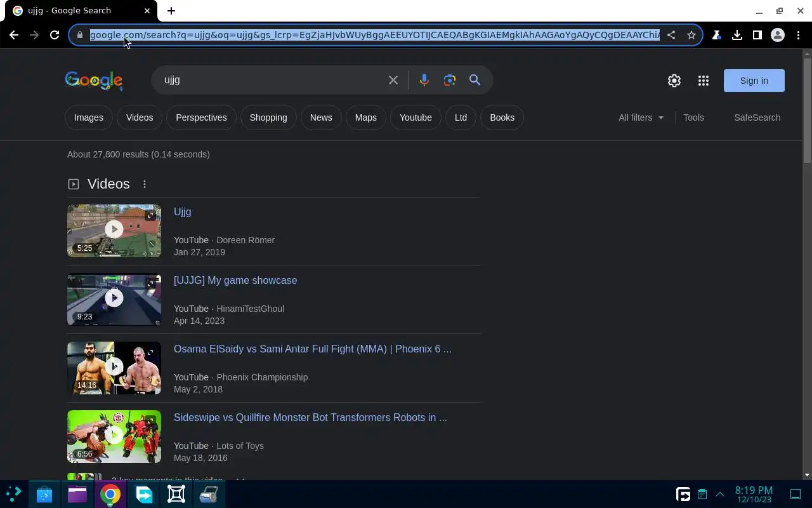Open the Google apps grid
Image resolution: width=812 pixels, height=508 pixels.
pos(703,81)
